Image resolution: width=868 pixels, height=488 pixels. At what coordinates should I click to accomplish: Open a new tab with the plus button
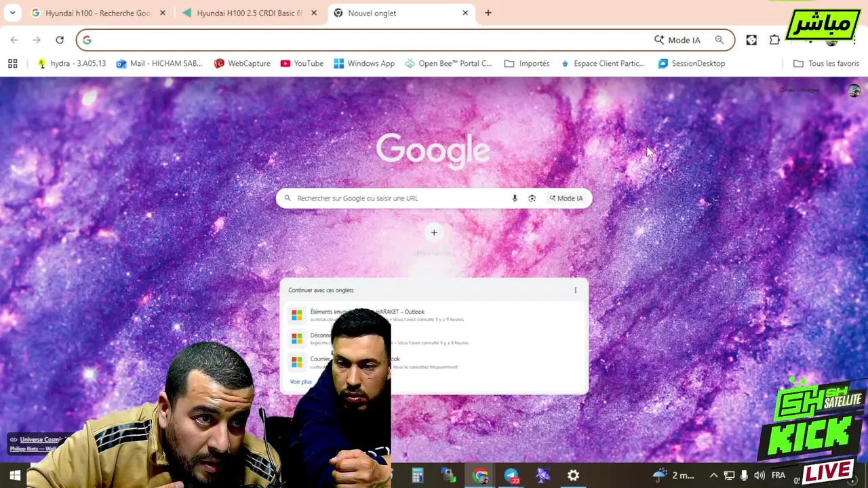point(488,13)
